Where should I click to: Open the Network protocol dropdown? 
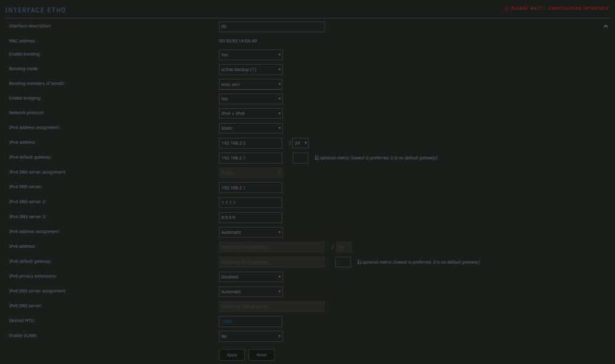250,113
